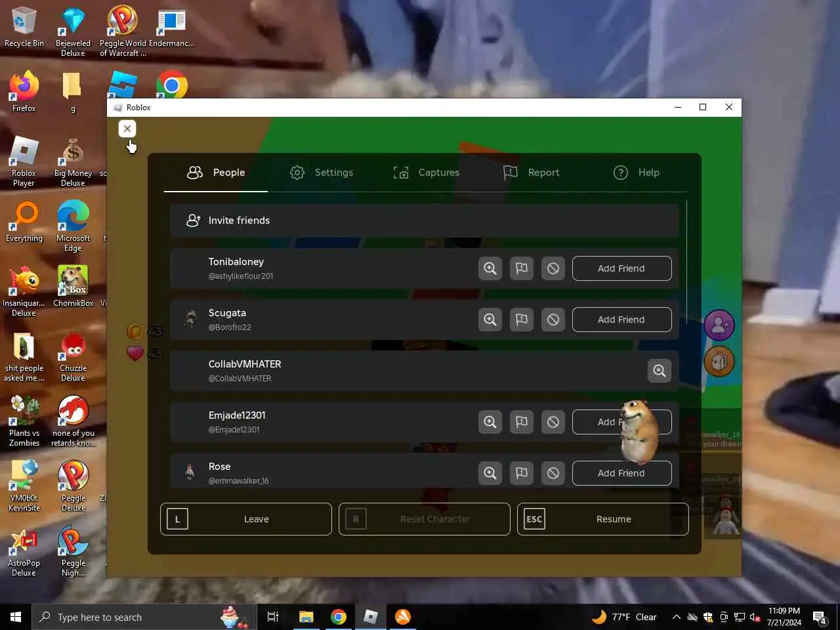Open the Captures tab
840x630 pixels.
click(x=427, y=173)
